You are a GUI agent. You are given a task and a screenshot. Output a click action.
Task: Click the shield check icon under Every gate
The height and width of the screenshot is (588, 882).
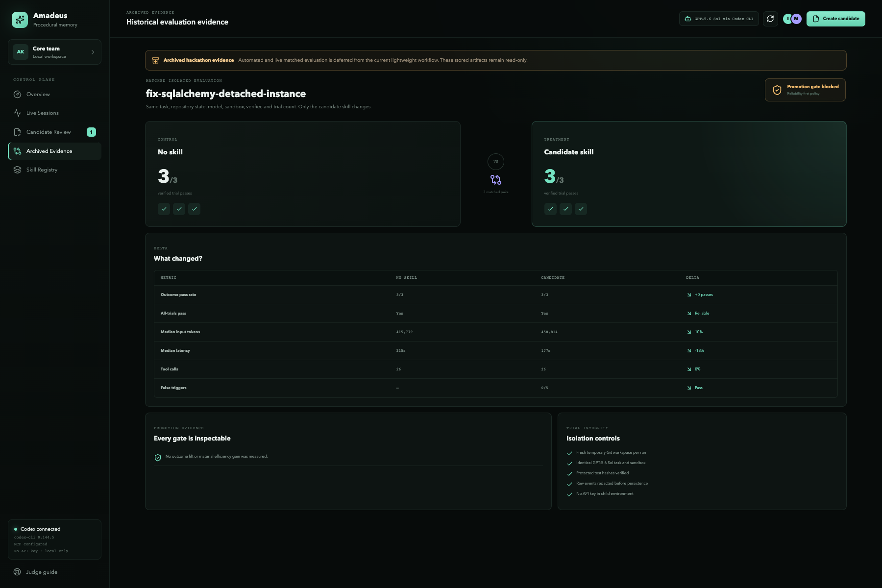point(158,458)
